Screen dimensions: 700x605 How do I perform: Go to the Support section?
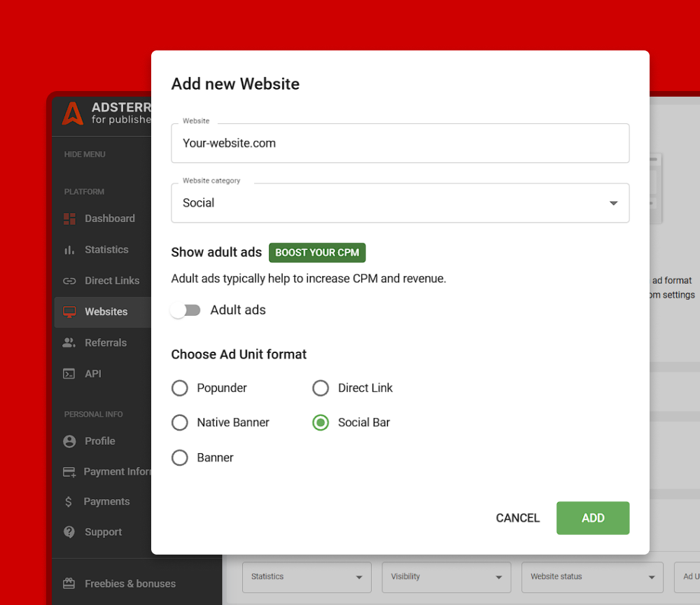(69, 531)
